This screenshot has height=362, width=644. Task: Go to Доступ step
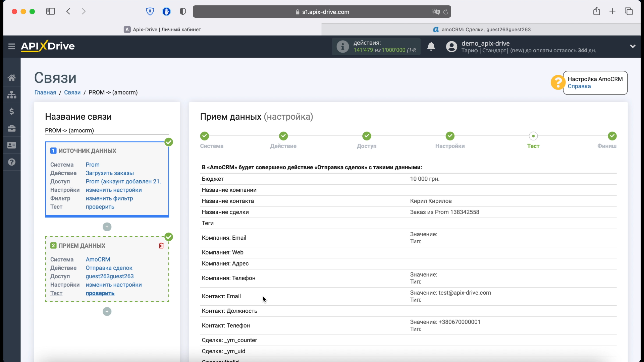(367, 136)
